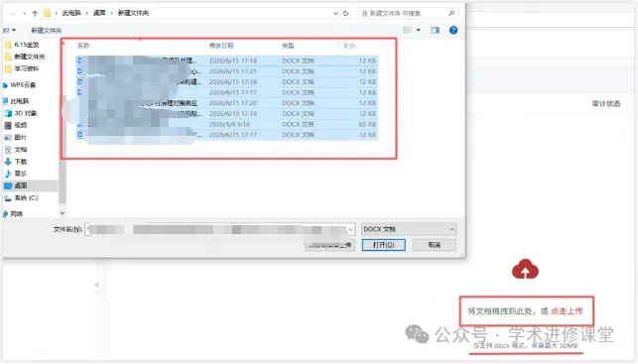Click the 打开(O) button
This screenshot has width=638, height=364.
[383, 245]
